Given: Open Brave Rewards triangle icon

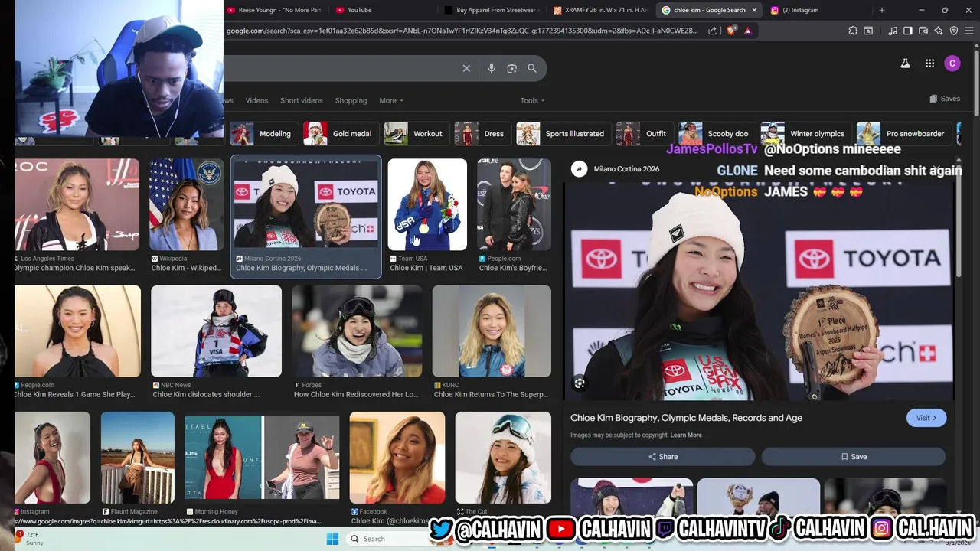Looking at the screenshot, I should (x=747, y=31).
